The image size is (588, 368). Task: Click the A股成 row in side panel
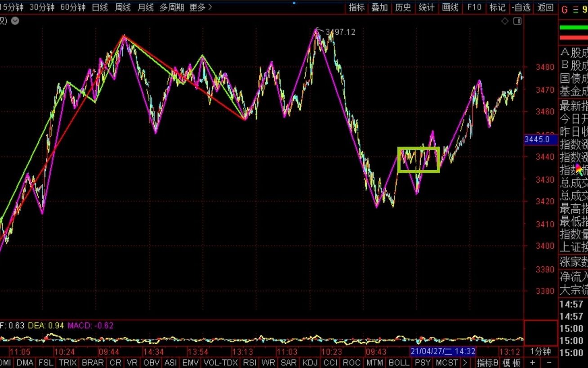573,53
